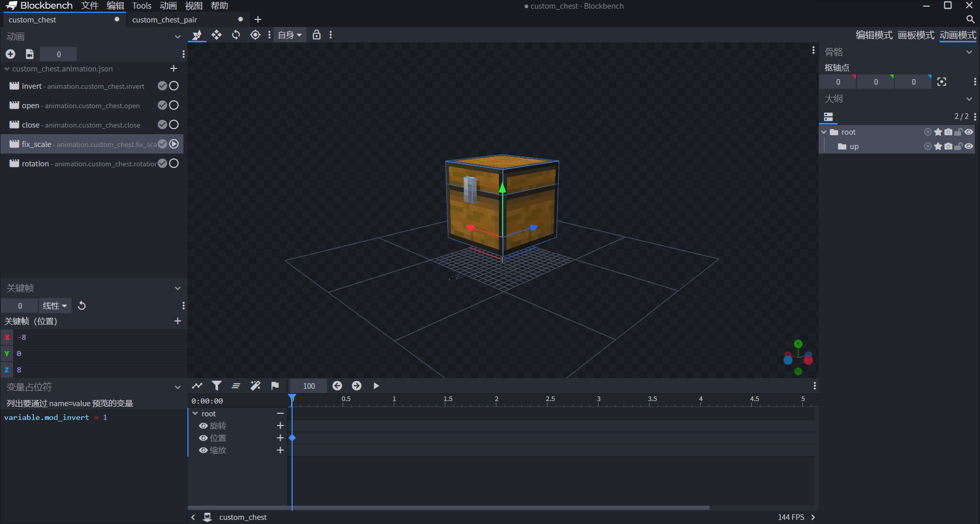The height and width of the screenshot is (524, 980).
Task: Open viewport three-dot menu
Action: point(814,50)
